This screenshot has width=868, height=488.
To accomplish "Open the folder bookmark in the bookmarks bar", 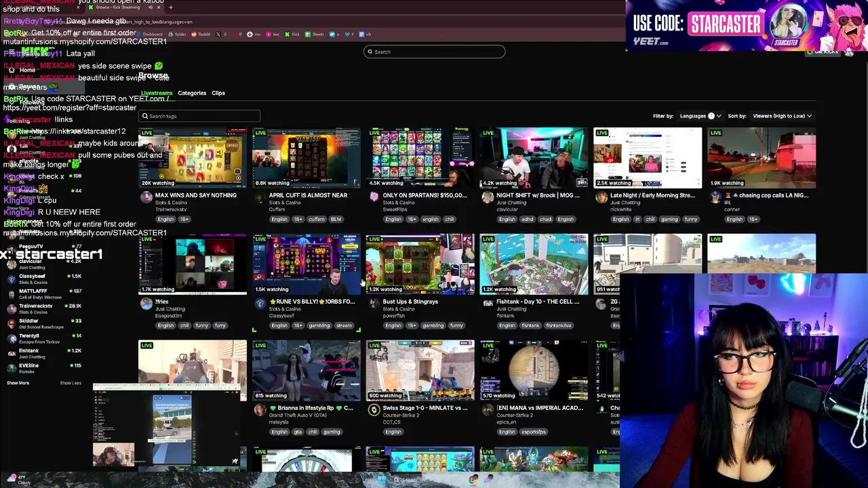I will tap(176, 34).
